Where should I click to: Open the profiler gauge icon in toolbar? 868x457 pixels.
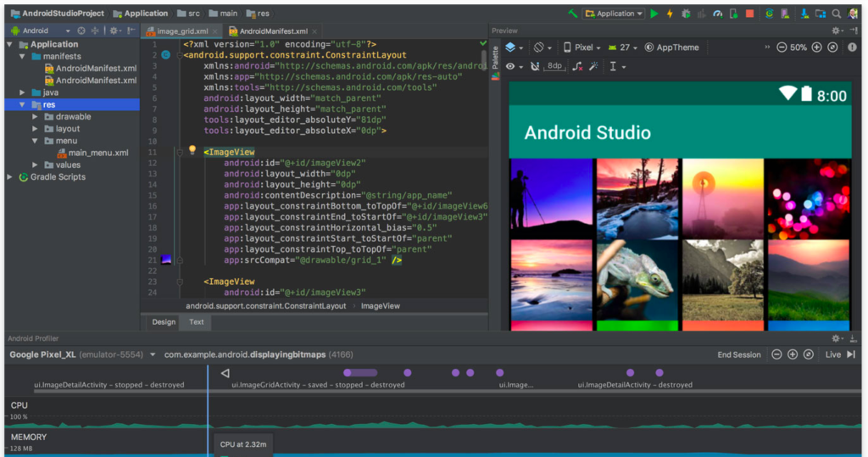tap(717, 14)
